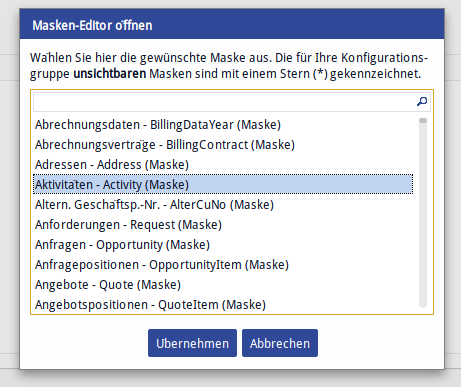
Task: Select Angebotspositionen - QuoteItem mask
Action: click(223, 305)
